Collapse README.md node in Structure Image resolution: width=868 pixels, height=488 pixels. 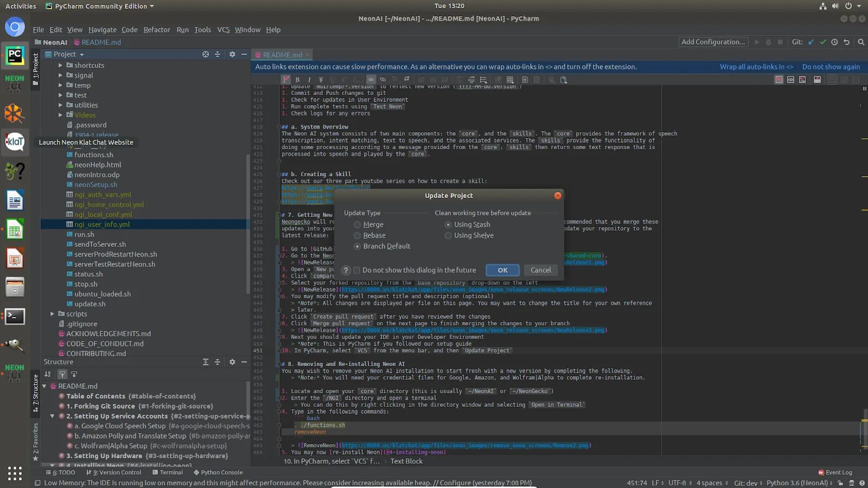pos(44,386)
